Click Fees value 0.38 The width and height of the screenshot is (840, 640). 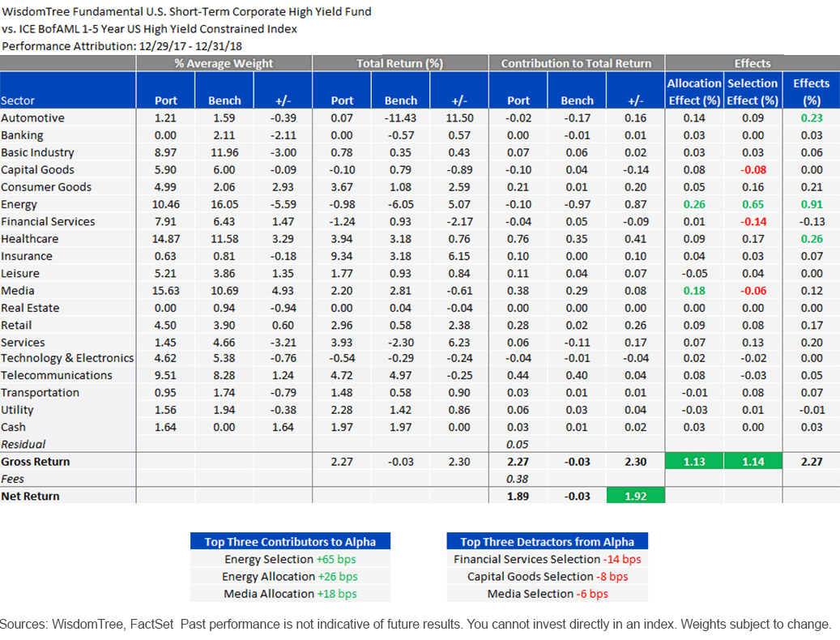point(518,479)
